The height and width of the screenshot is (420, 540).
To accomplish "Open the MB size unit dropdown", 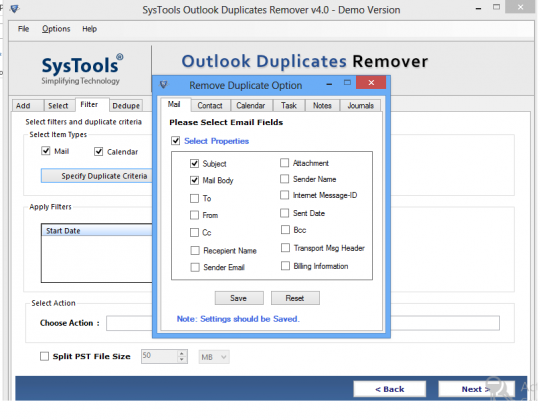I will click(x=214, y=357).
